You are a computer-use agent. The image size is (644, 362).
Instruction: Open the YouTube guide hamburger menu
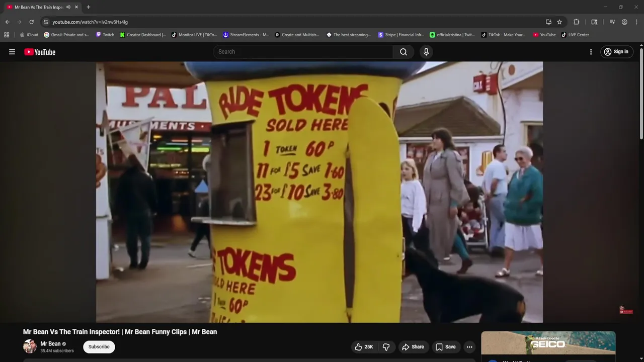(12, 52)
